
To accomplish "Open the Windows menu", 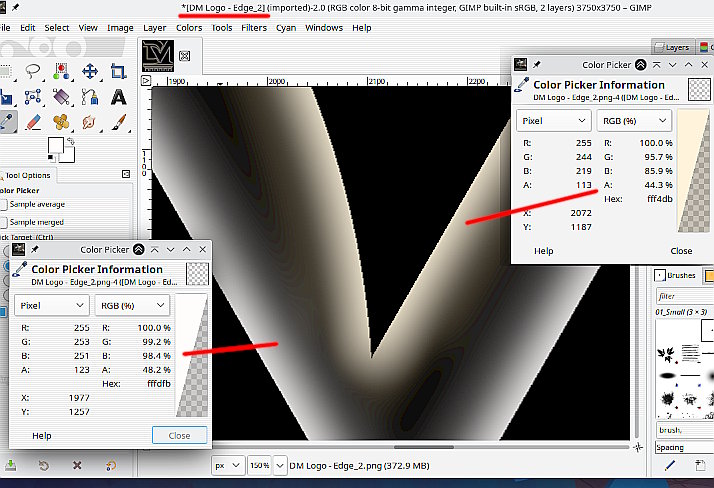I will pos(324,28).
